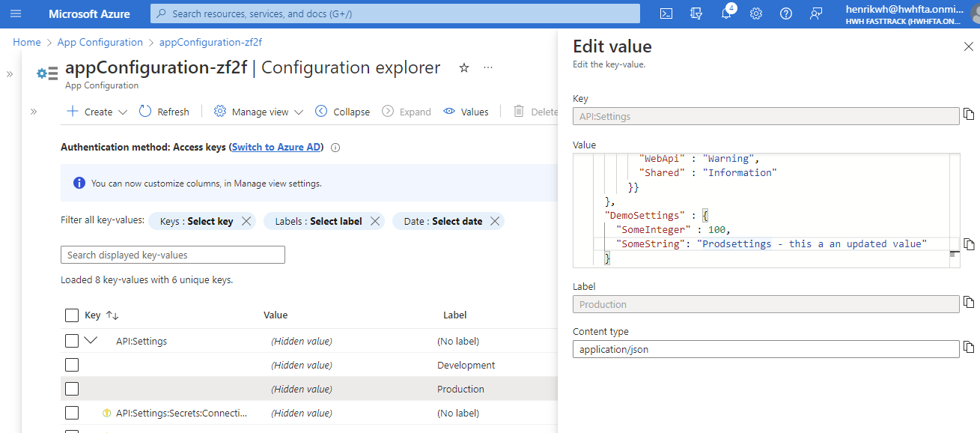Open the directories and subscriptions filter icon

(696, 13)
